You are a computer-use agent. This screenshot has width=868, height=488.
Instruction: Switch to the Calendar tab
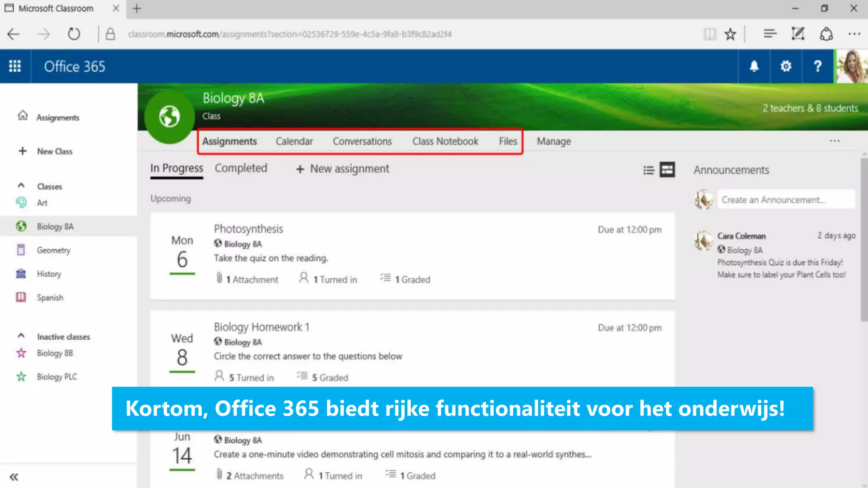294,141
